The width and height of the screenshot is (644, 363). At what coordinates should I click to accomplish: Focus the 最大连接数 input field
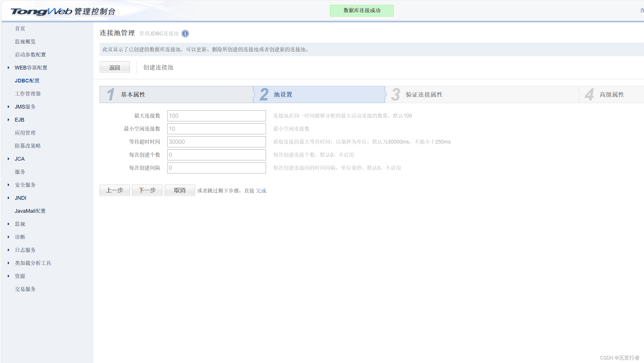coord(216,116)
